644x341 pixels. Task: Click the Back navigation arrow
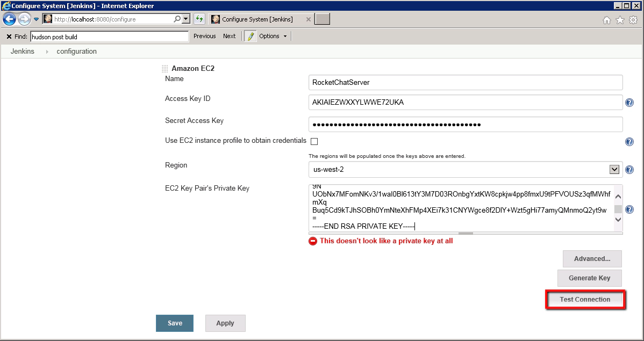point(9,18)
